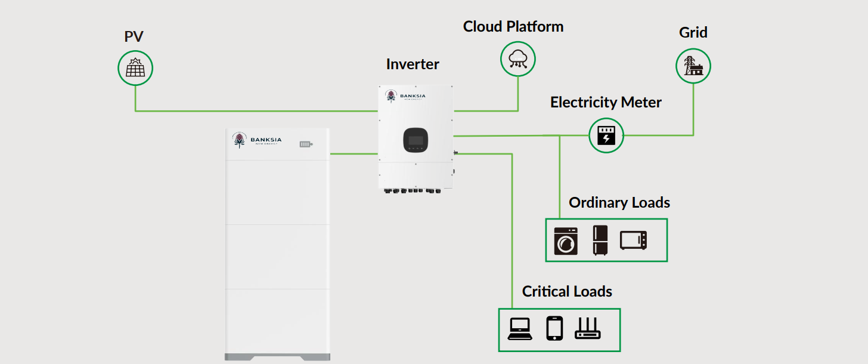Click the Ordinary Loads heading
Image resolution: width=868 pixels, height=364 pixels.
pyautogui.click(x=619, y=203)
